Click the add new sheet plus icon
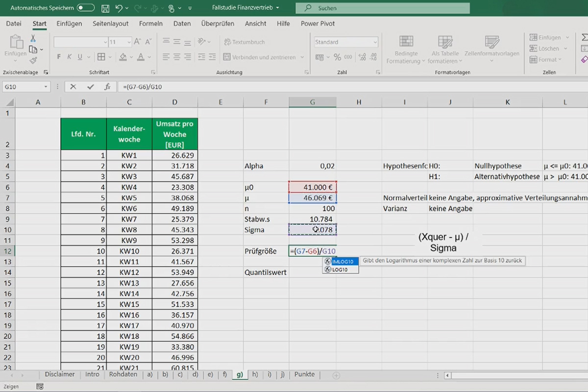588x392 pixels. (336, 375)
